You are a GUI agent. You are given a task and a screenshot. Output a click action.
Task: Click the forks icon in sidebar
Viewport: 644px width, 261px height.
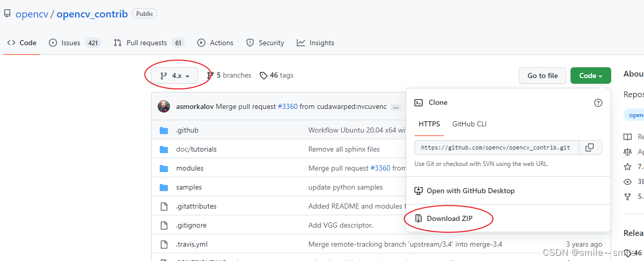(x=628, y=196)
